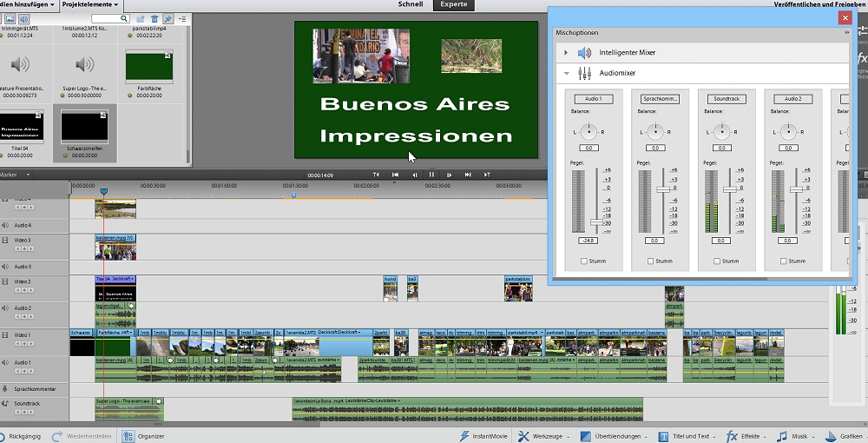Switch to the Schnell mode tab

411,4
